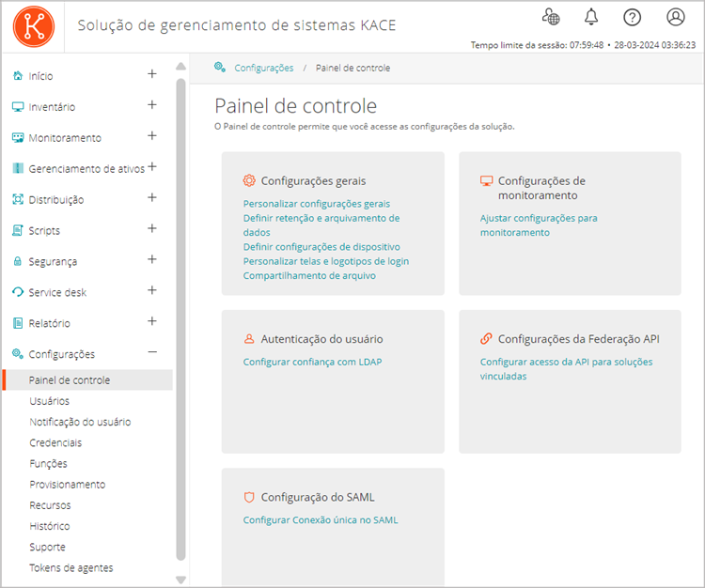This screenshot has height=588, width=705.
Task: Click the Relatório document icon
Action: click(x=18, y=323)
